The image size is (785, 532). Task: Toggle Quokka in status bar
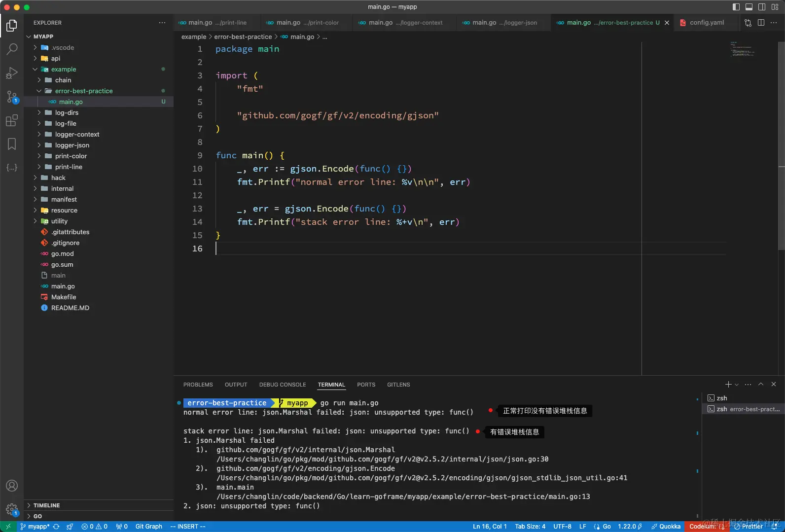tap(666, 527)
